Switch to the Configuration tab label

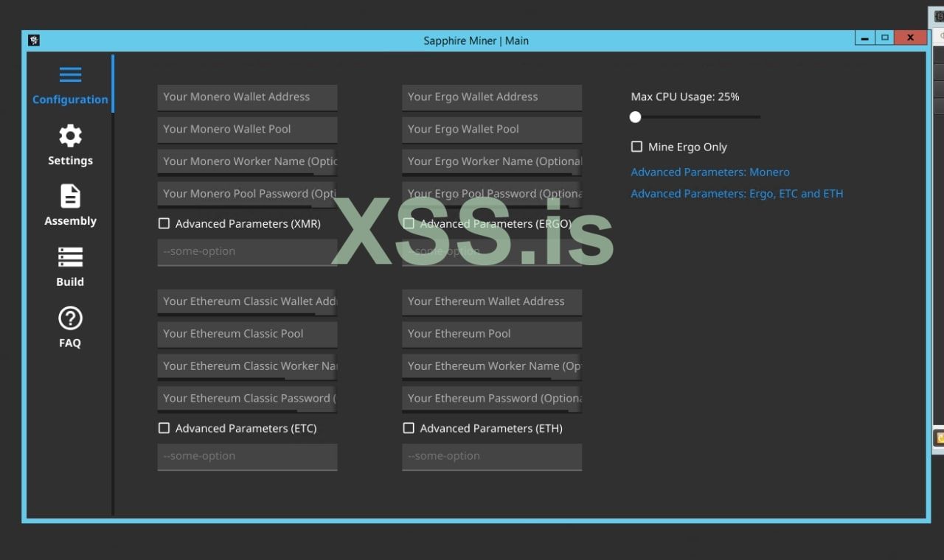(x=70, y=99)
